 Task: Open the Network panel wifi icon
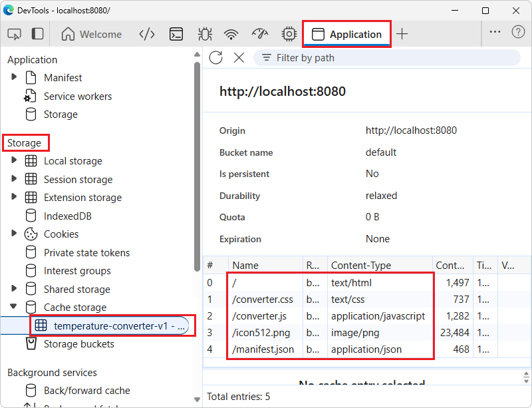(231, 33)
